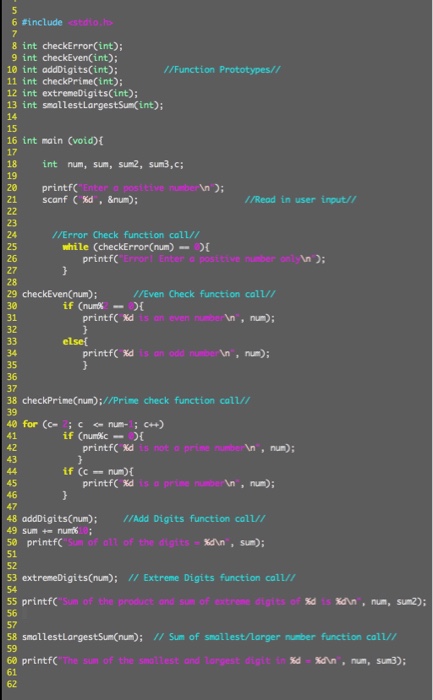This screenshot has height=700, width=433.
Task: Click the printf 'Enter a positive number' line
Action: [133, 188]
